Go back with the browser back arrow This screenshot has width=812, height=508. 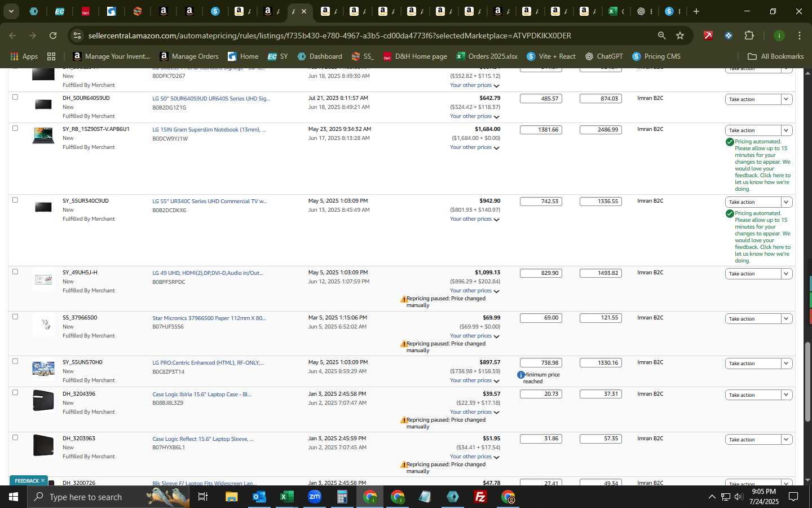click(12, 36)
